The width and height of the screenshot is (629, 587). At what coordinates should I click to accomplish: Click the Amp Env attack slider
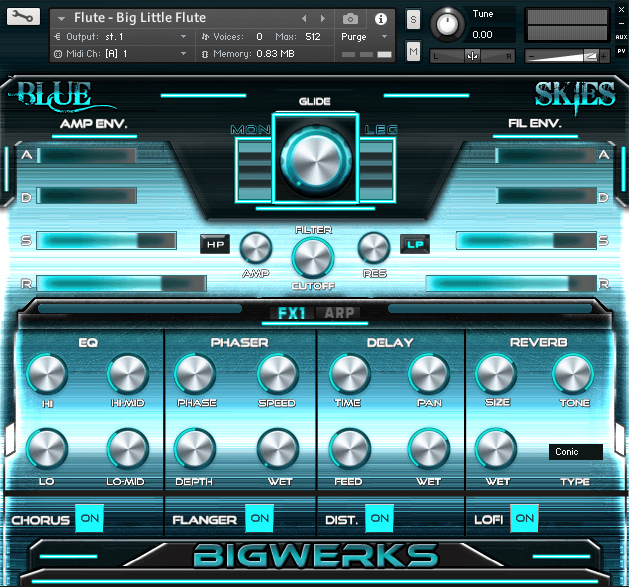coord(87,156)
